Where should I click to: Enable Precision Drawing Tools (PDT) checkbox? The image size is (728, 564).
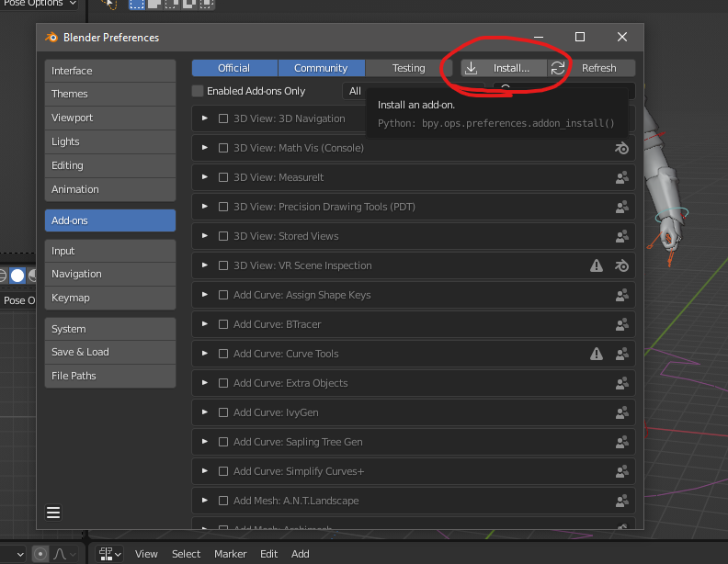click(x=223, y=207)
